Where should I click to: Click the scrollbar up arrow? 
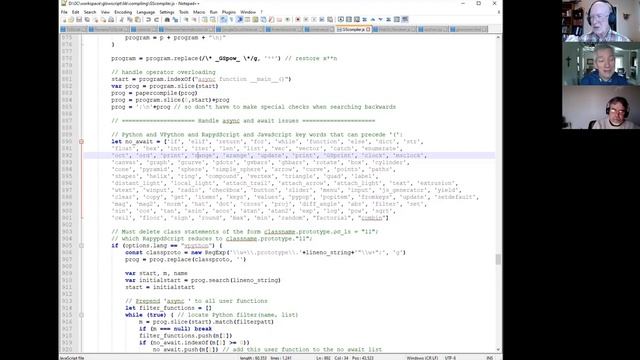click(498, 37)
